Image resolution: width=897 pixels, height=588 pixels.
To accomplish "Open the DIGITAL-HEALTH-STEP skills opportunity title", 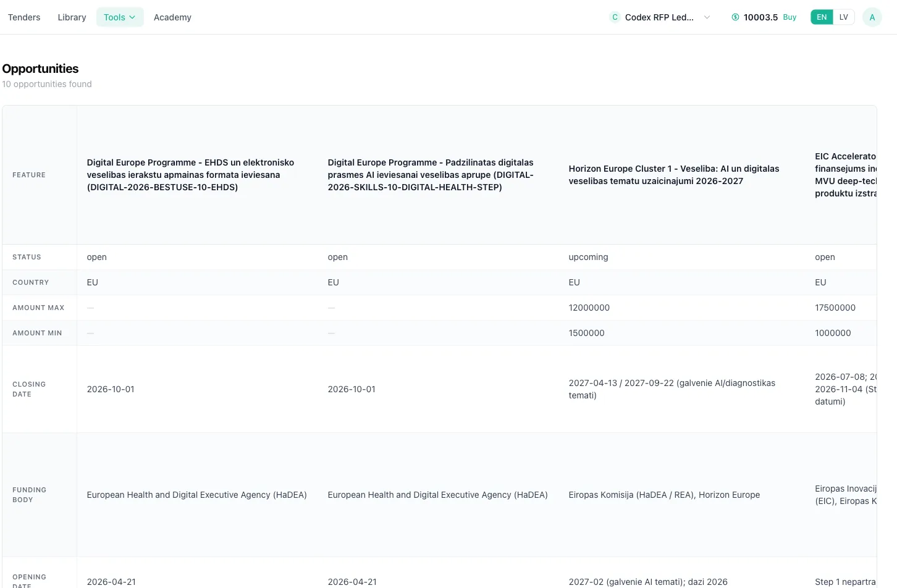I will (x=431, y=175).
